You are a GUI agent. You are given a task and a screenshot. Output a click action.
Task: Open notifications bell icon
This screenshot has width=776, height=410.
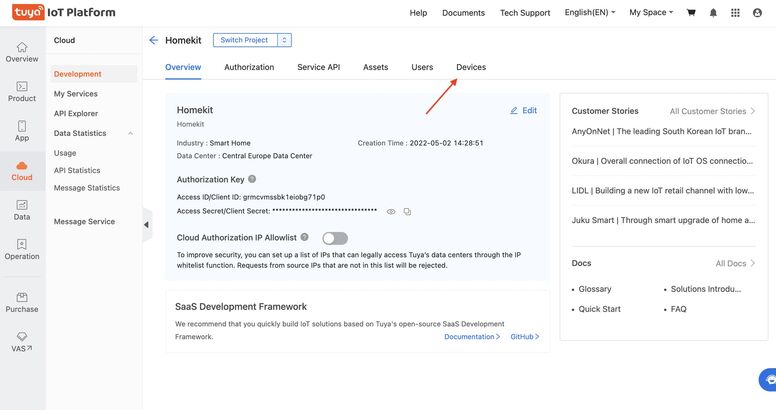point(713,13)
